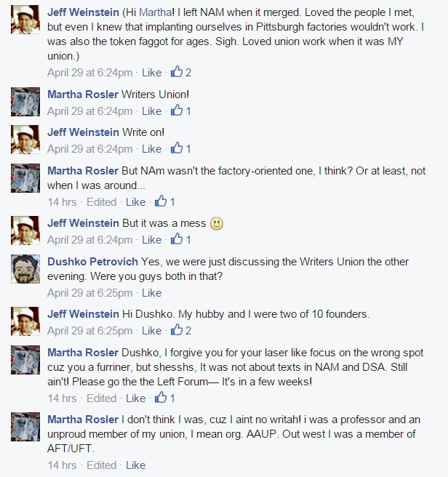Open 'April 29 at 6:25pm' timestamp on Dushko's comment
This screenshot has height=477, width=448.
[89, 293]
